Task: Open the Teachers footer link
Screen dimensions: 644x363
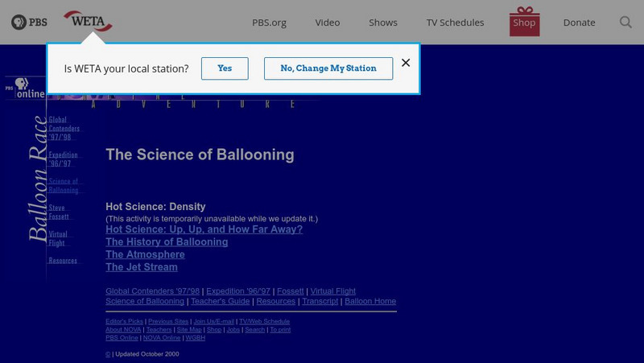Action: [159, 329]
